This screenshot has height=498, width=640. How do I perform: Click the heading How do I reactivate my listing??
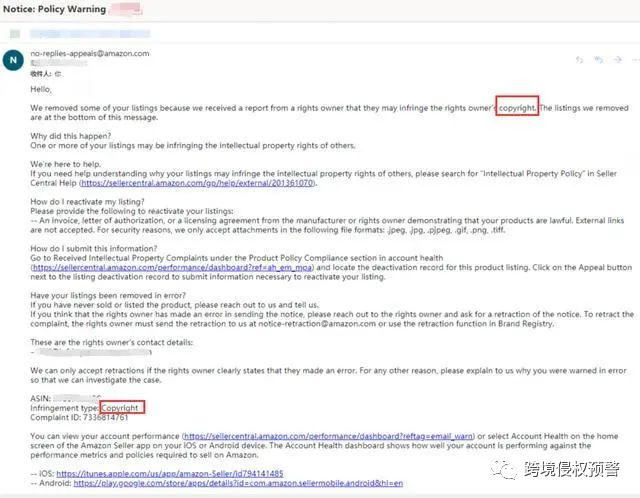point(87,202)
